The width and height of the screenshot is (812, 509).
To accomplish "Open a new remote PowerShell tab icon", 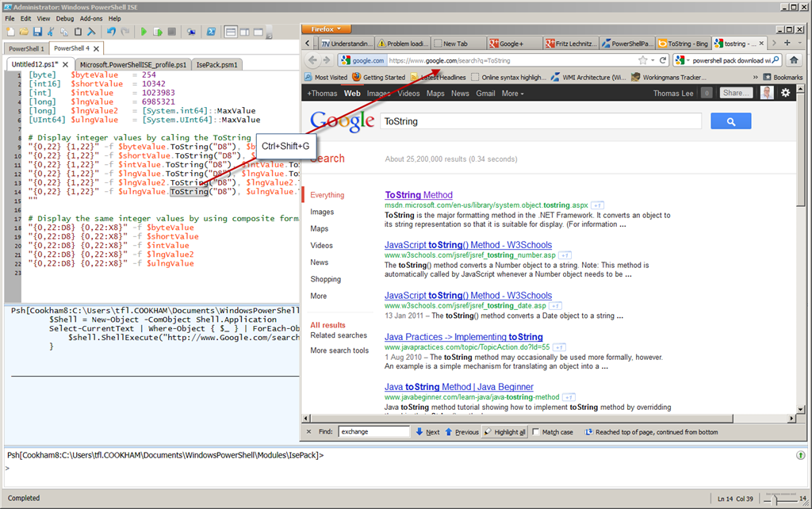I will [x=191, y=32].
